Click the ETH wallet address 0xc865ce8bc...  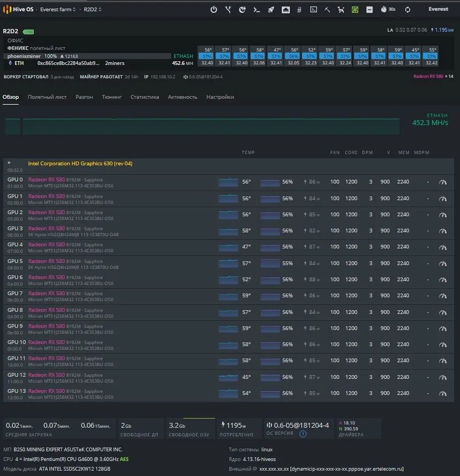click(x=68, y=63)
